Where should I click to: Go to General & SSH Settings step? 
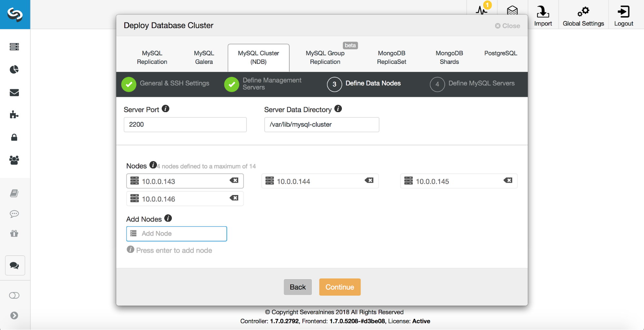165,84
